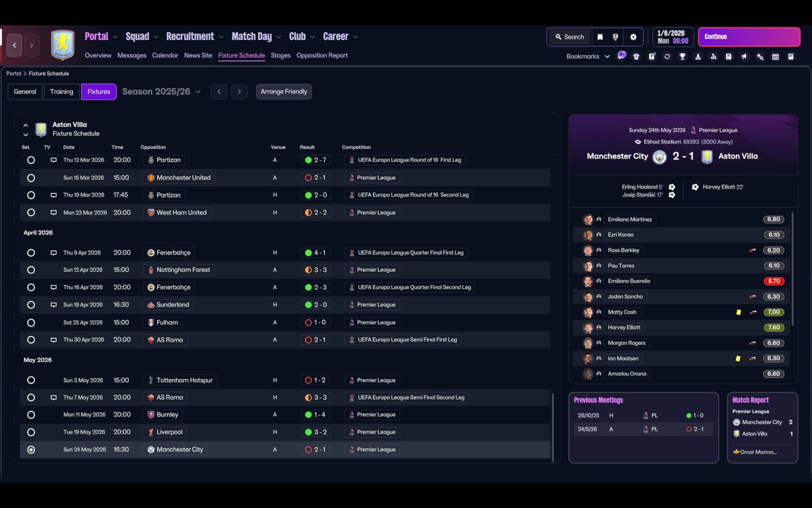
Task: Open the News Site tab
Action: 198,55
